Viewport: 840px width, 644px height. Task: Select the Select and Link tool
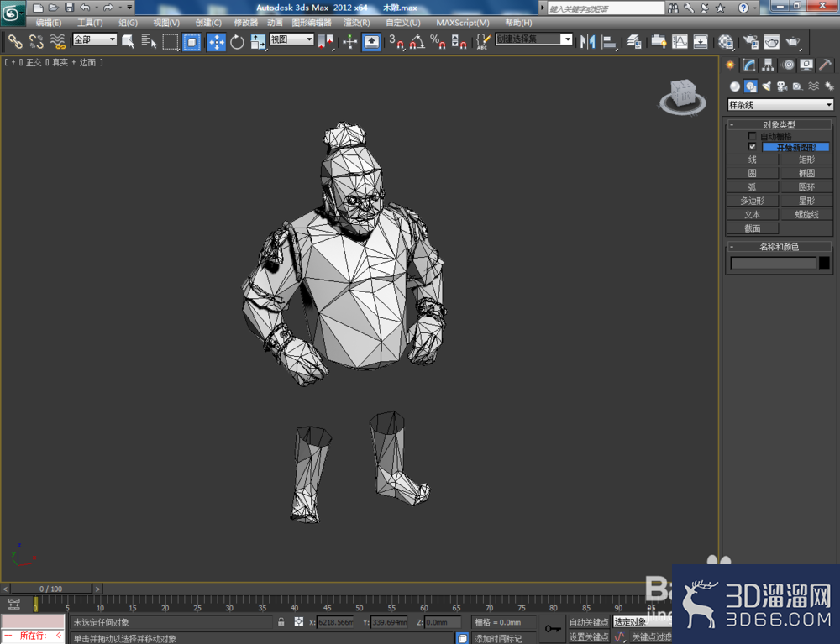[x=15, y=41]
